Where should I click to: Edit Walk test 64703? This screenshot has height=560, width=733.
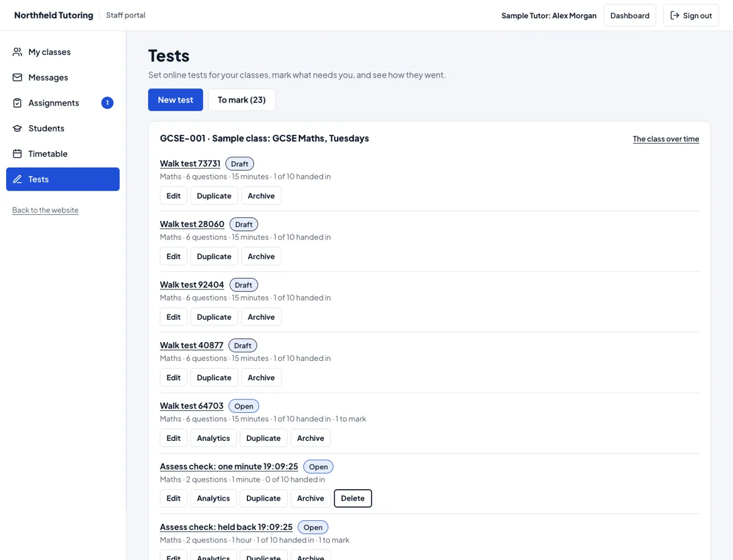173,438
